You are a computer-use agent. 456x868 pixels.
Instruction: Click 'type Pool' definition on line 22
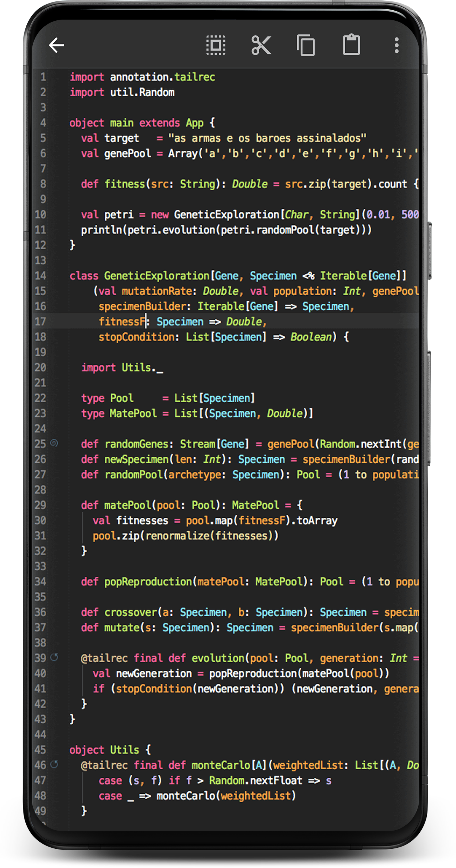click(x=107, y=398)
